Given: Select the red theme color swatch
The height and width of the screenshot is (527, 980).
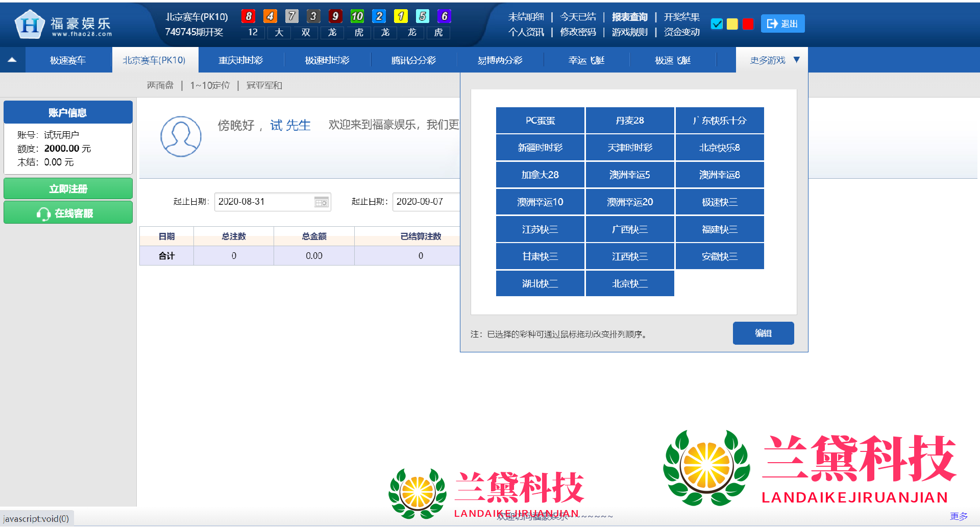Looking at the screenshot, I should pyautogui.click(x=748, y=24).
